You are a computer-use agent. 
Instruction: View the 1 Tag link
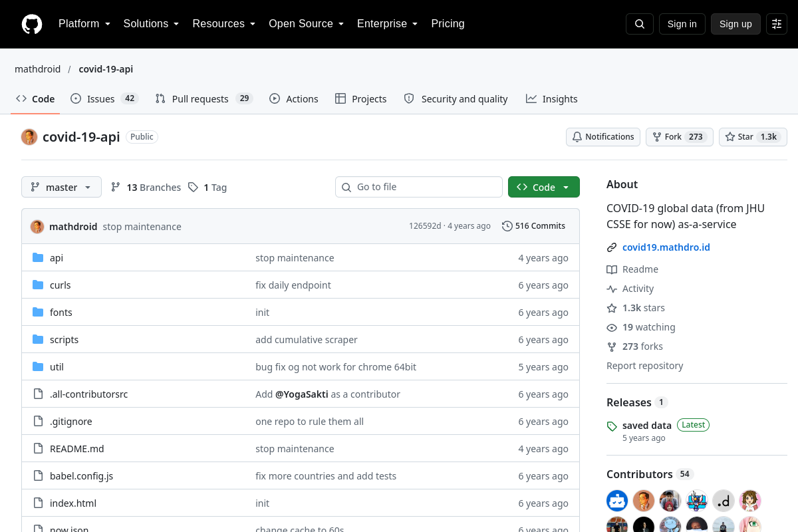(x=207, y=188)
